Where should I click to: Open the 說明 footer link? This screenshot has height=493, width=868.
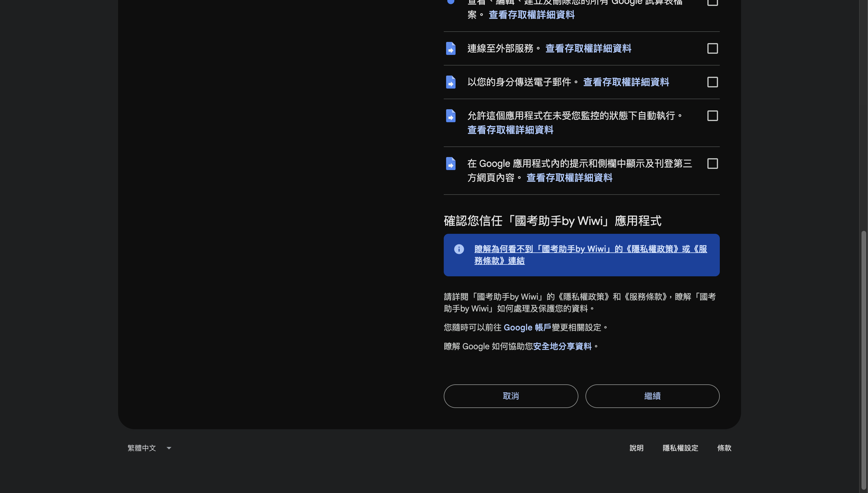636,448
